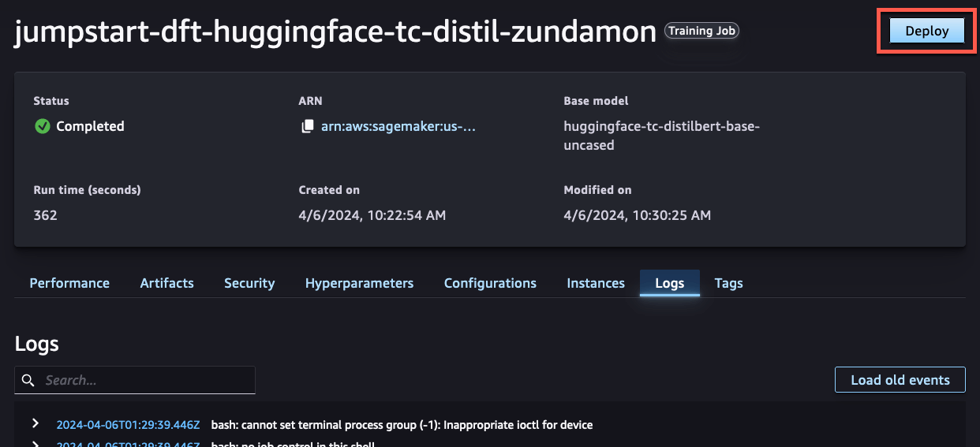Image resolution: width=980 pixels, height=447 pixels.
Task: Click the 2024-04-06T01:29:39.446Z timestamp of first log
Action: [129, 425]
